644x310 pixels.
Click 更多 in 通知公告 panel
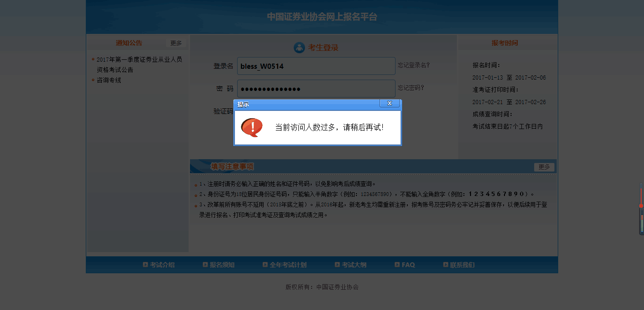click(176, 43)
